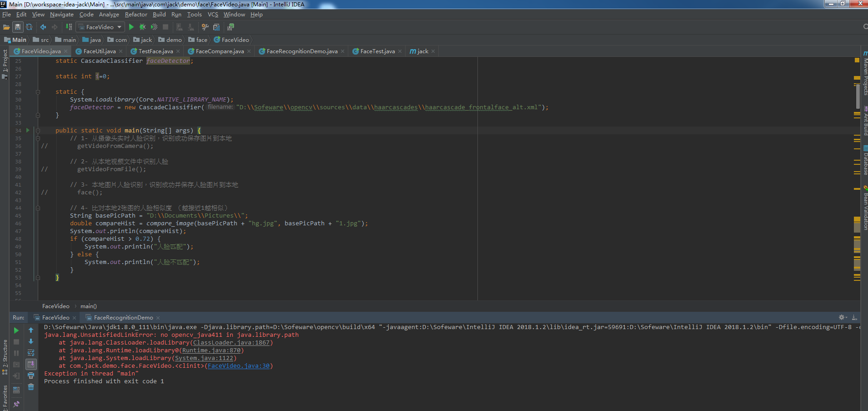Switch to the FaceTest.java editor tab
868x411 pixels.
[x=377, y=51]
